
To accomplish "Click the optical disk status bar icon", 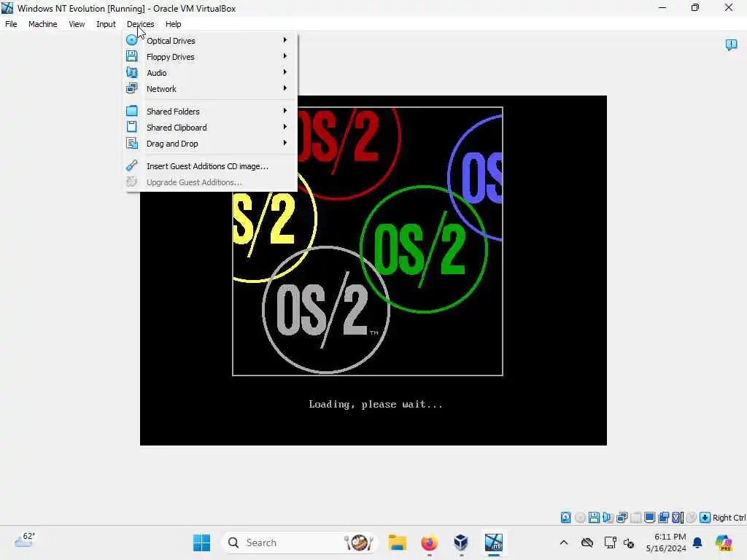I will pos(580,517).
